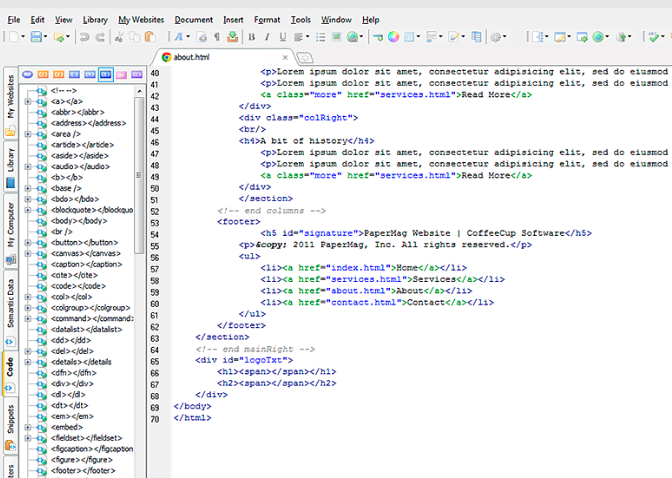The height and width of the screenshot is (478, 672).
Task: Click the paragraph mark icon
Action: pyautogui.click(x=215, y=37)
